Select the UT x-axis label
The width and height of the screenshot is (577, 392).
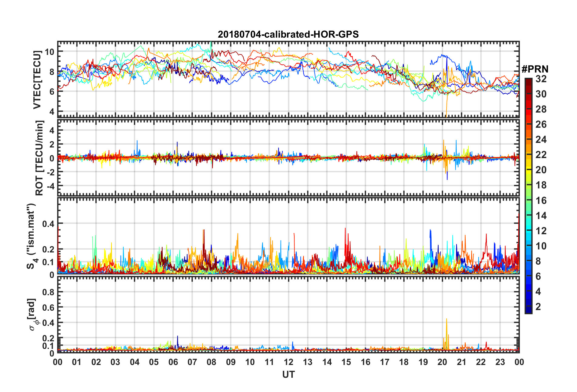(x=288, y=375)
